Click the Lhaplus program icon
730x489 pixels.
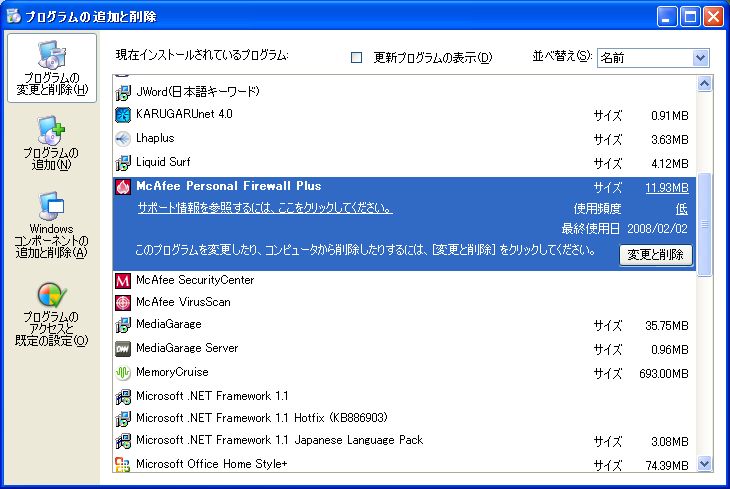coord(123,139)
